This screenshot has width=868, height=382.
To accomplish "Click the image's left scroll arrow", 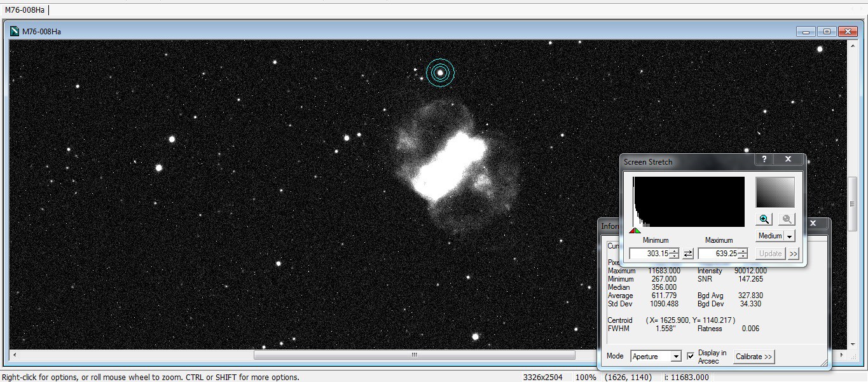I will [14, 355].
